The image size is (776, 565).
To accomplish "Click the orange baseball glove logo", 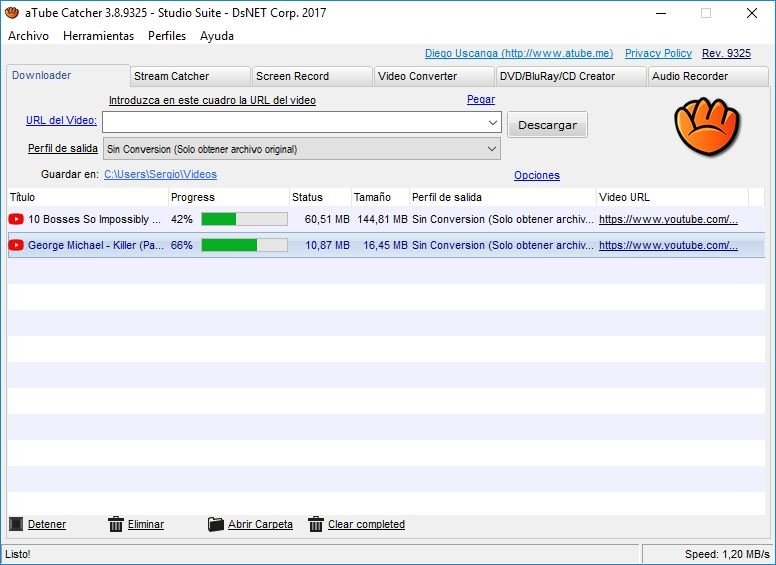I will point(707,126).
